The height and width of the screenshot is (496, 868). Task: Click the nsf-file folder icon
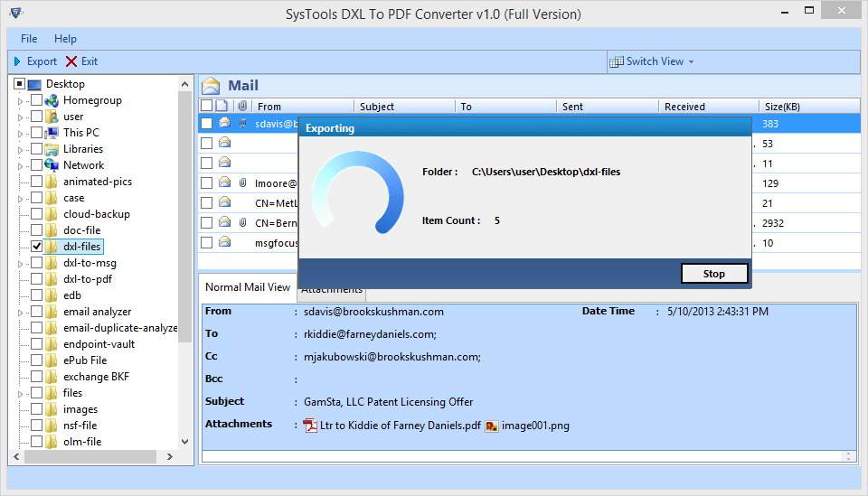click(51, 426)
